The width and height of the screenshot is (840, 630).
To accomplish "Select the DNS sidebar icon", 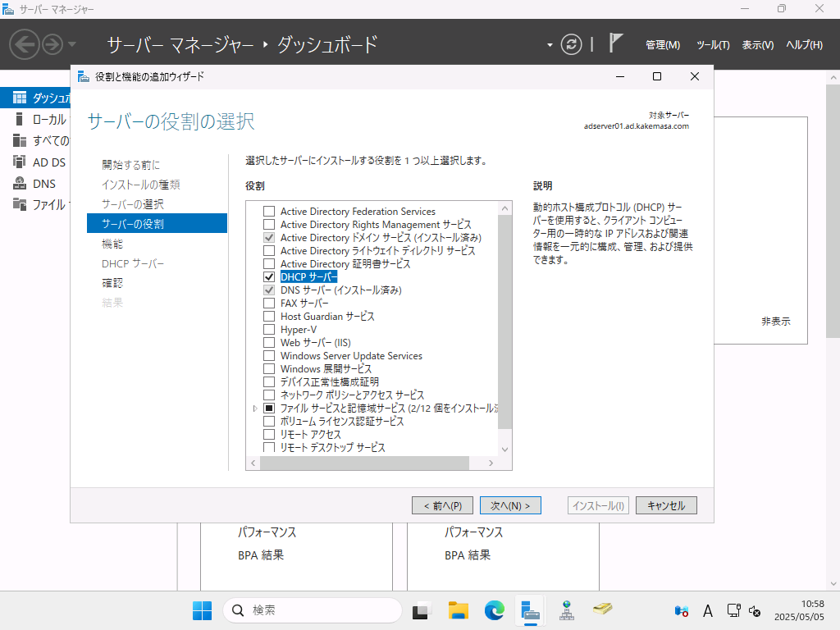I will tap(20, 183).
